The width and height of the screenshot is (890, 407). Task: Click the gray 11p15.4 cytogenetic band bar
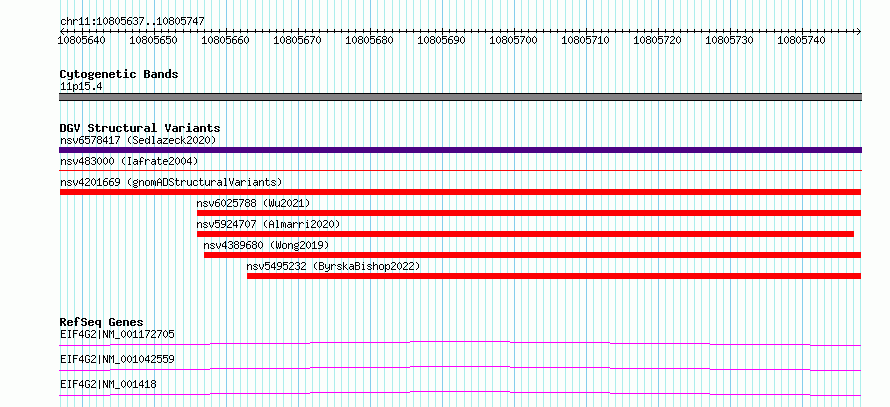coord(460,97)
